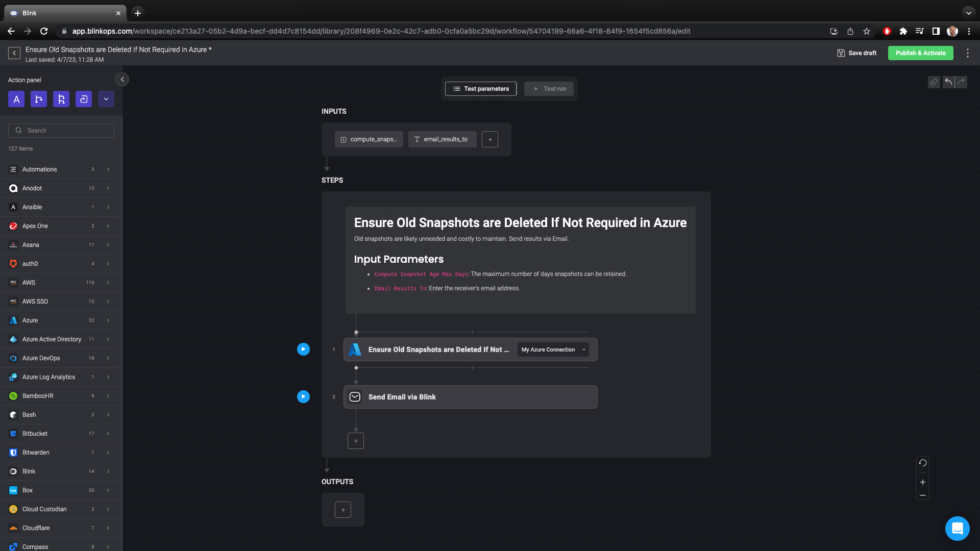Viewport: 980px width, 551px height.
Task: Expand the Bitbucket category chevron
Action: coord(108,434)
